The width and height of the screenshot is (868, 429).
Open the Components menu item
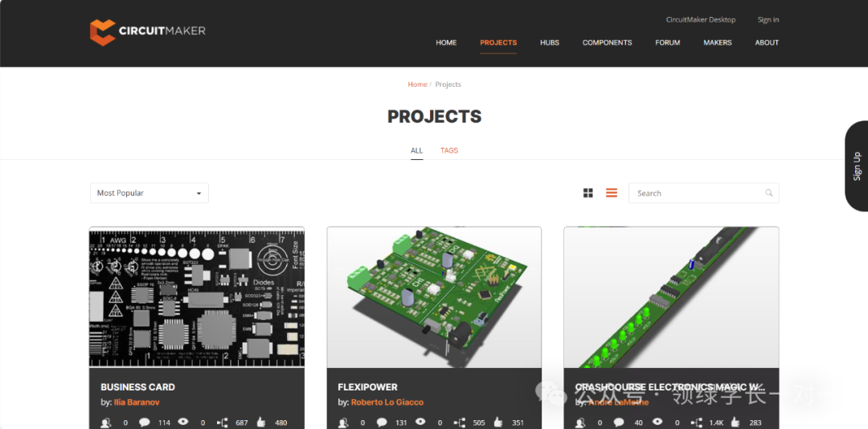point(608,43)
